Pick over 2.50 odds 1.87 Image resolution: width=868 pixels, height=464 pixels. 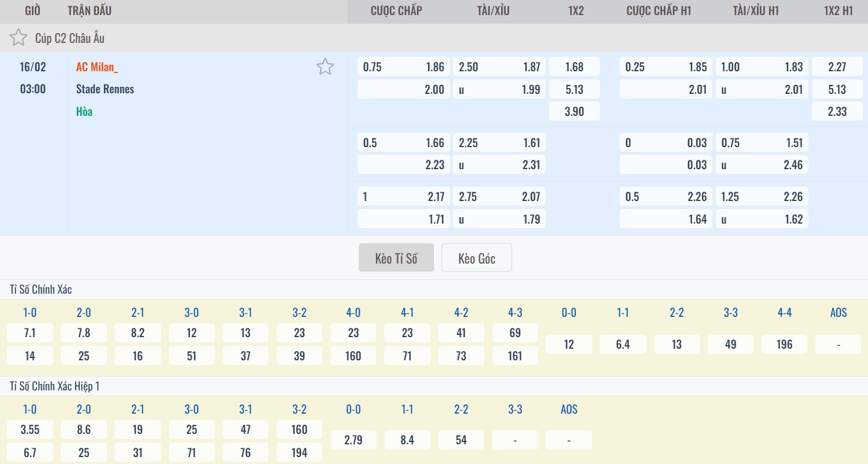(x=499, y=67)
